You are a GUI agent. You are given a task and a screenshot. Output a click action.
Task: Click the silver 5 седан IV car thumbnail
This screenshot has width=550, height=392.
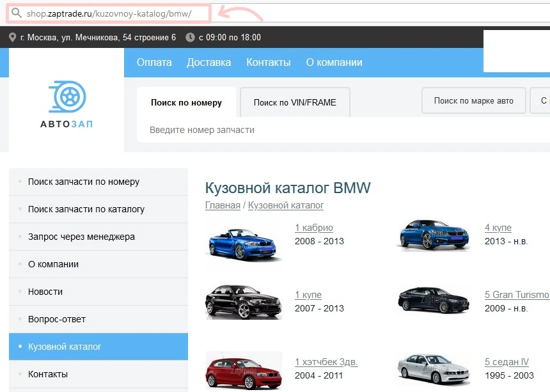(x=434, y=370)
